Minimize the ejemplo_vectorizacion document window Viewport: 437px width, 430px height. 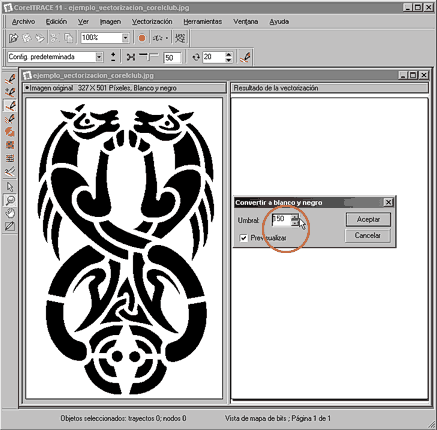[x=403, y=75]
